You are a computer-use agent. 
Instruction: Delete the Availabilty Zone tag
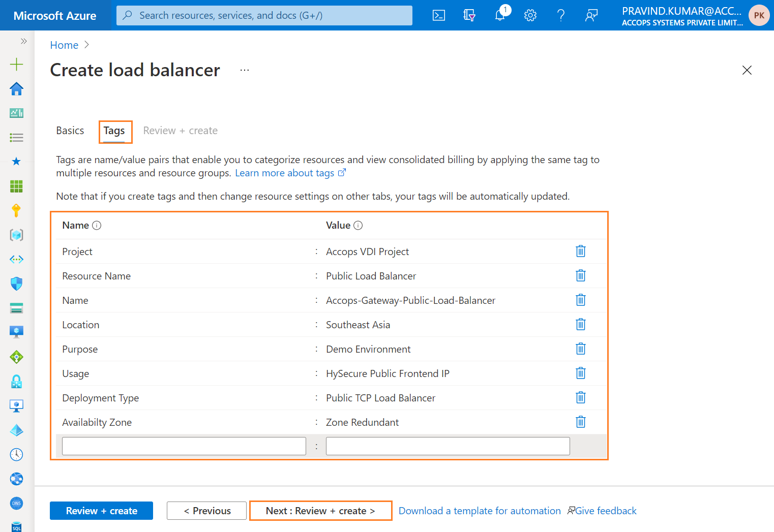tap(581, 422)
